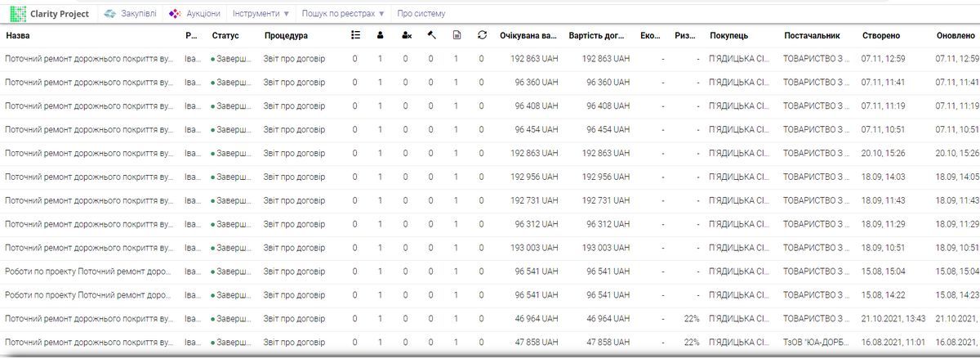Click the person-with-x icon column header
980x359 pixels.
click(x=406, y=35)
